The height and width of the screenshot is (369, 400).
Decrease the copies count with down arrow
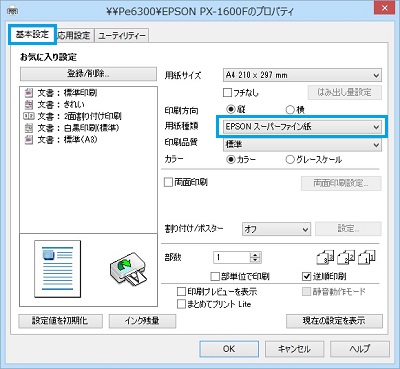255,260
